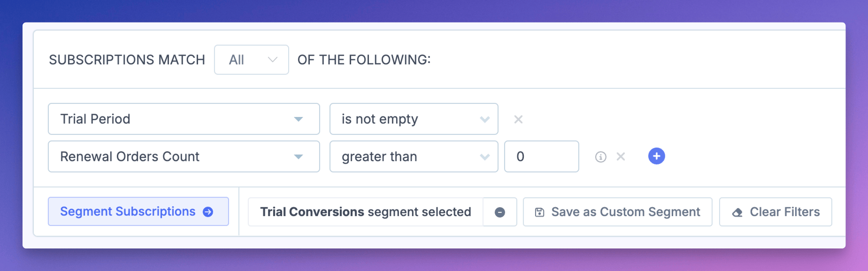This screenshot has height=271, width=868.
Task: Deselect Trial Conversions segment via minus icon
Action: [x=500, y=212]
